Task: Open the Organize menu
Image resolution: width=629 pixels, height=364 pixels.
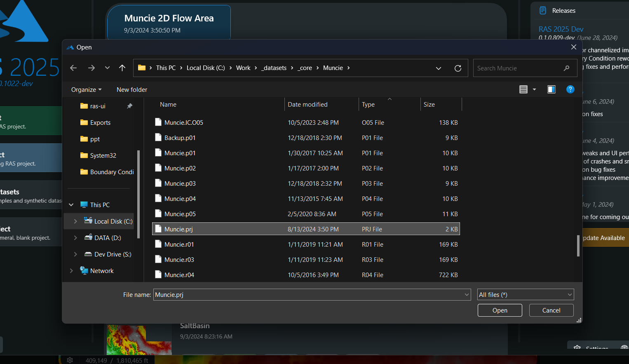Action: [x=86, y=90]
